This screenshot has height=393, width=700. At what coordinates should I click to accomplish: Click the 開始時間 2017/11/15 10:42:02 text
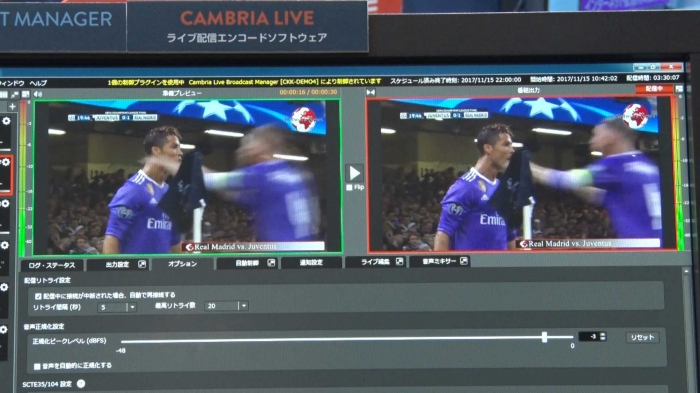coord(574,79)
